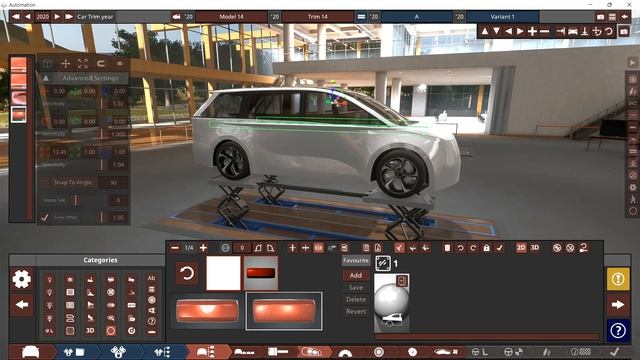Open the car body stage in bottom bar
The image size is (640, 360).
[31, 352]
